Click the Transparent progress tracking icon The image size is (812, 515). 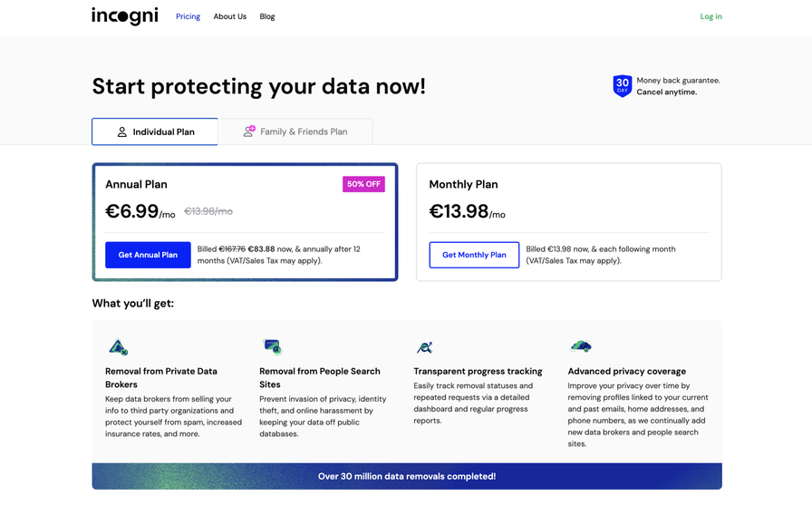[x=425, y=347]
